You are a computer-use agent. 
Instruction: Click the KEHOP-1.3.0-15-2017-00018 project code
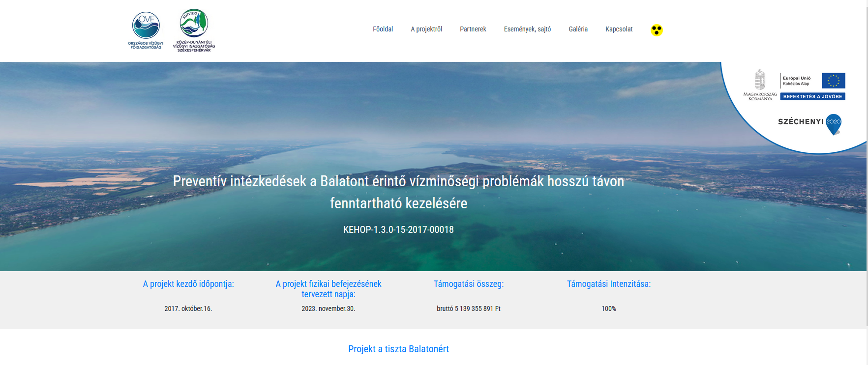(398, 229)
